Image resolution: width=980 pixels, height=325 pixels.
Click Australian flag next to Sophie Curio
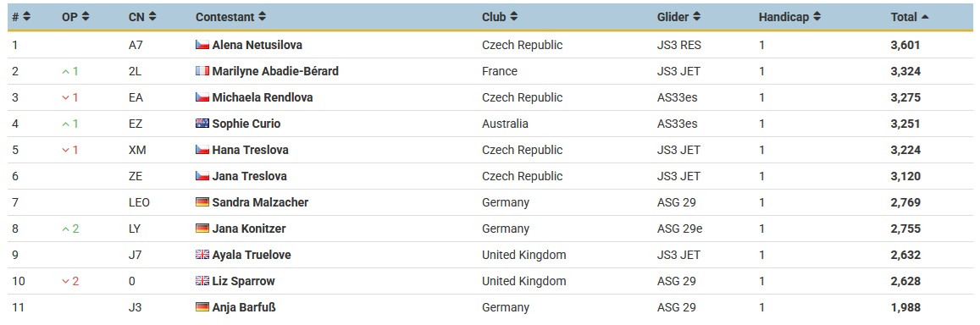tap(202, 124)
